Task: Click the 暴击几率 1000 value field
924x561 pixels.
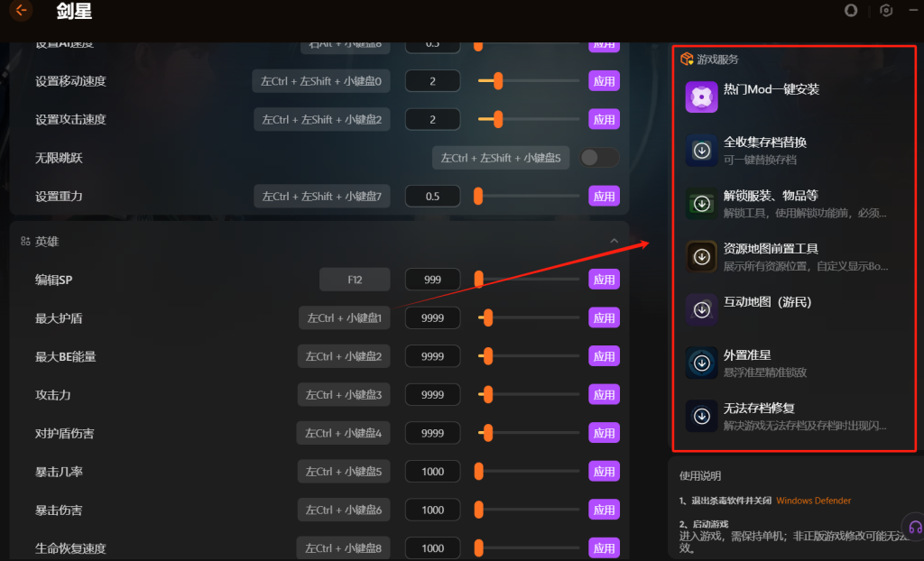Action: pos(432,472)
